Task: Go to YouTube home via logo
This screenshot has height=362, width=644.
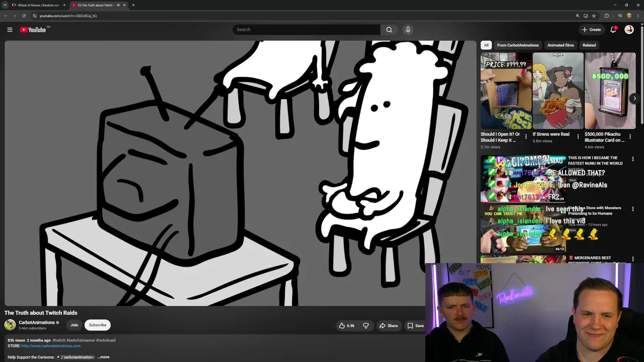Action: point(33,30)
